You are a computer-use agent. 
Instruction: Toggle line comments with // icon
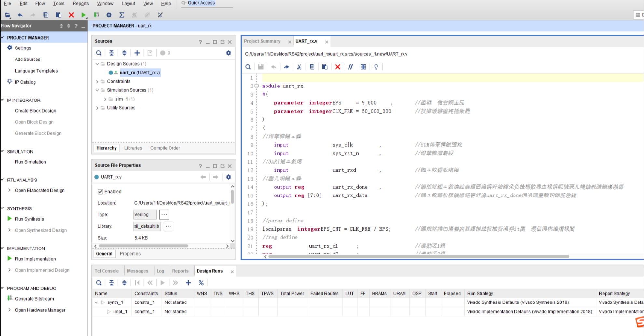[x=350, y=67]
